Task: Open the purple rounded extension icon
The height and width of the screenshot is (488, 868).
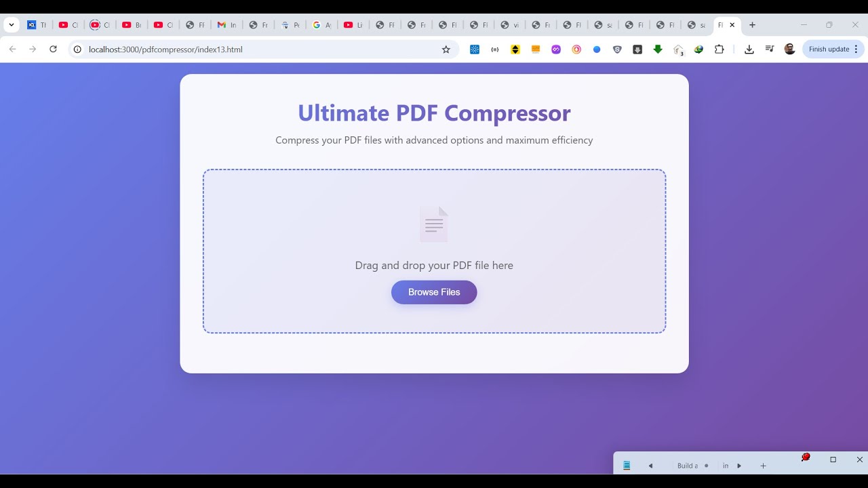Action: point(556,49)
